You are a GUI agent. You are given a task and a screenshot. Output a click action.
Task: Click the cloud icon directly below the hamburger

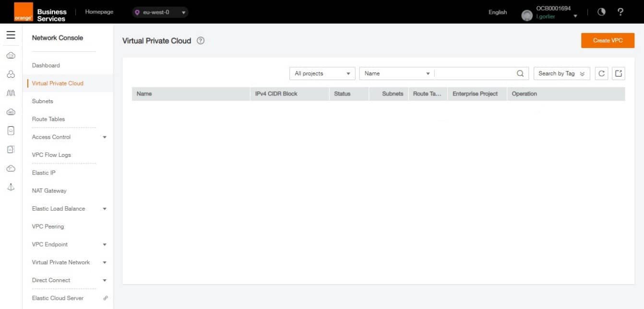point(11,56)
